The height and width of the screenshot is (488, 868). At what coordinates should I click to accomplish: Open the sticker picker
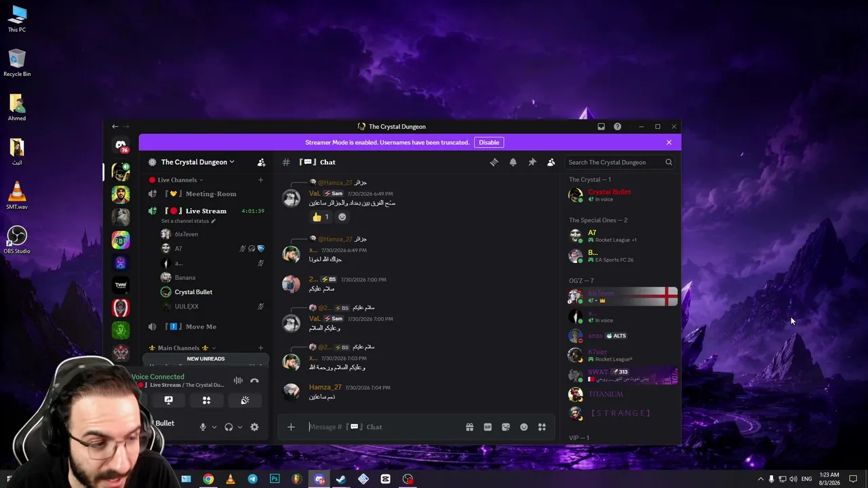tap(506, 427)
